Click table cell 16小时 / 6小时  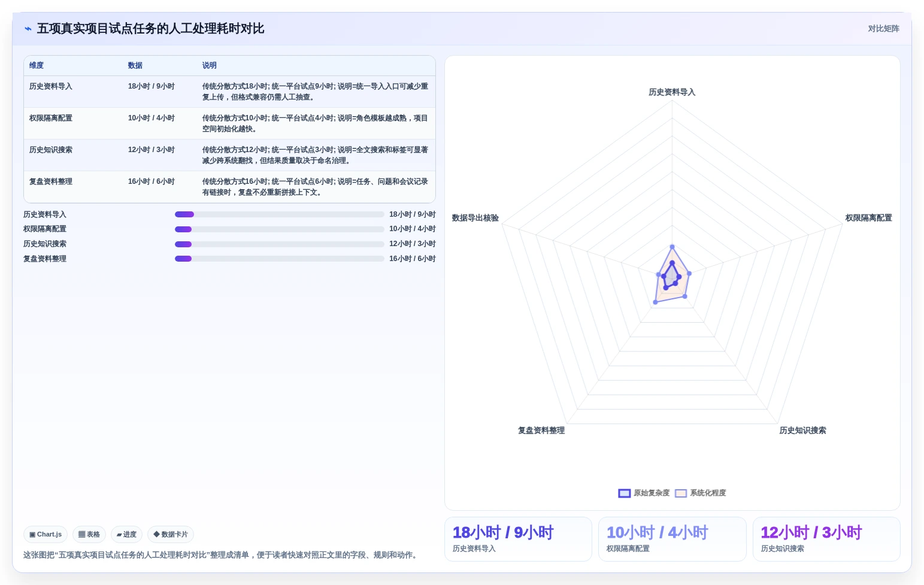point(152,181)
